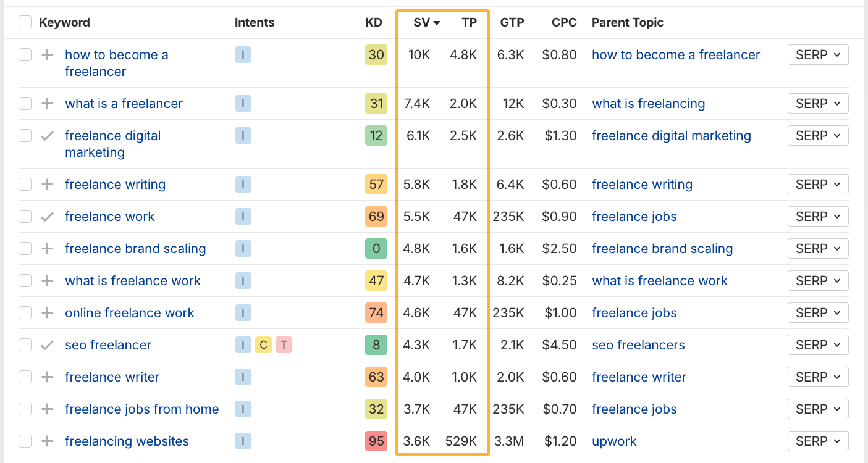The width and height of the screenshot is (868, 463).
Task: Open the "upwork" parent topic link
Action: coord(614,441)
